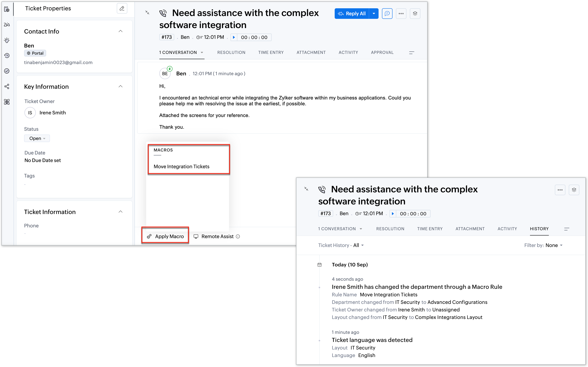588x367 pixels.
Task: Open the three-dots menu next to the comment icon
Action: point(401,14)
